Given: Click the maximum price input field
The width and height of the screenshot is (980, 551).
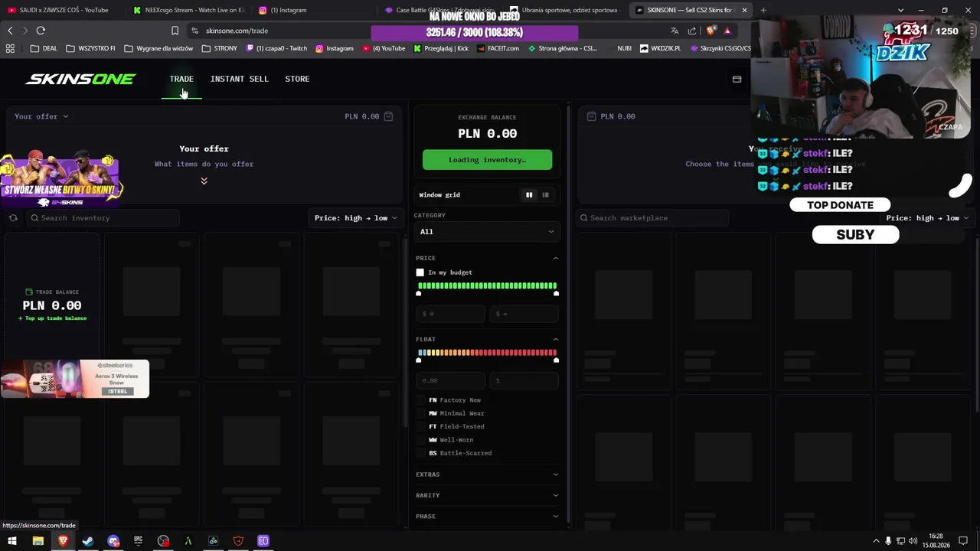Looking at the screenshot, I should [524, 314].
